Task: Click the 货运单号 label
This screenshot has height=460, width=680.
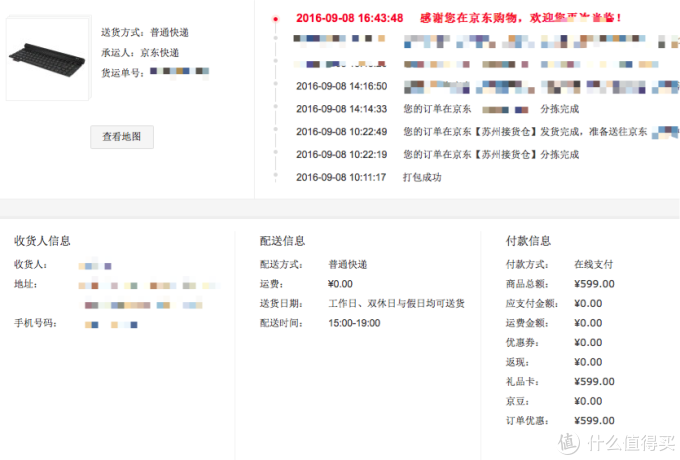Action: (x=123, y=73)
